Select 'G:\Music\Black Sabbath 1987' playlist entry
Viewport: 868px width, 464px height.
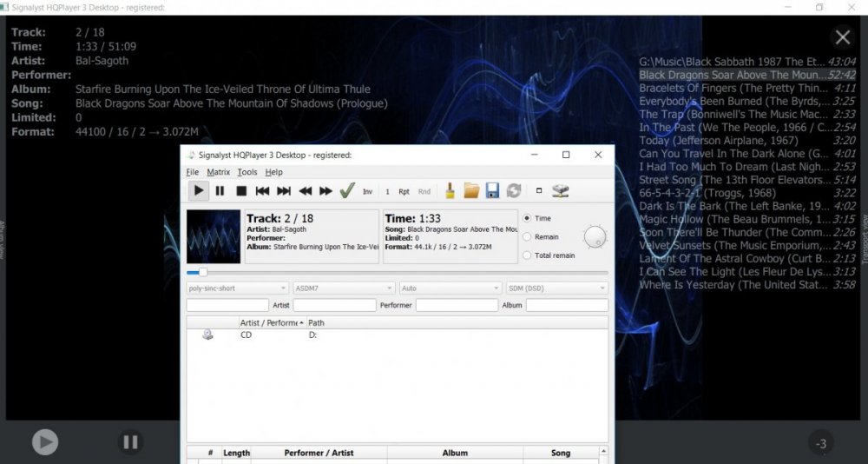747,62
